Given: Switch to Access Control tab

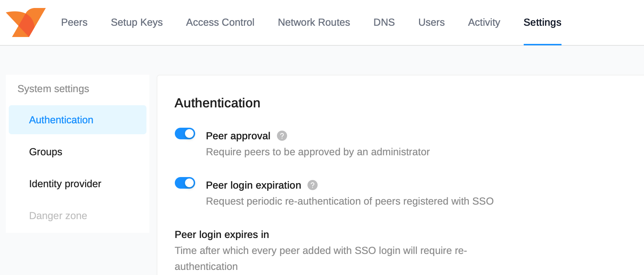Looking at the screenshot, I should (x=220, y=22).
